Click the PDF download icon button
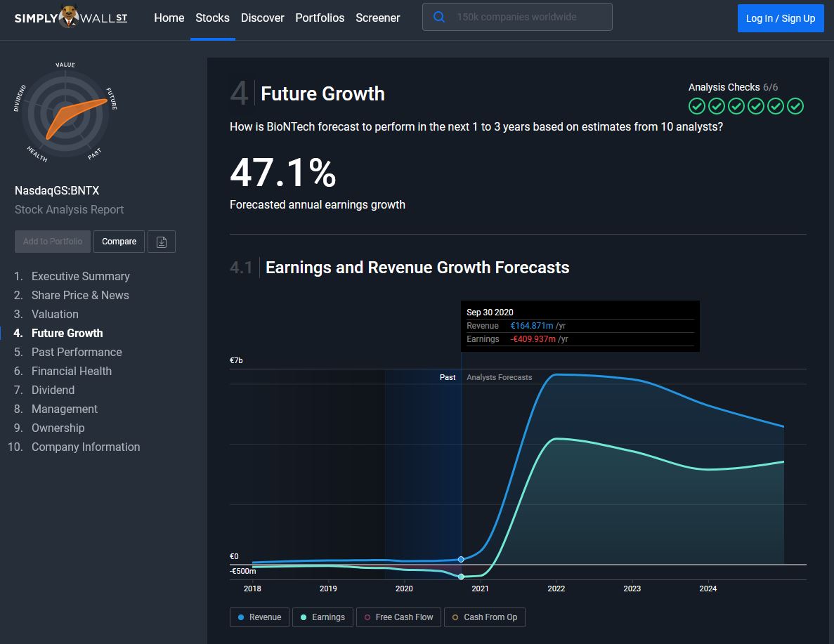The image size is (834, 644). click(x=162, y=242)
